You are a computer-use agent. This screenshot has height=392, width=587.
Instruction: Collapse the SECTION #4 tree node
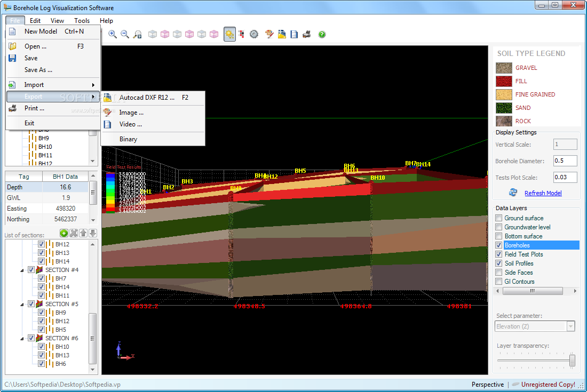[x=22, y=270]
